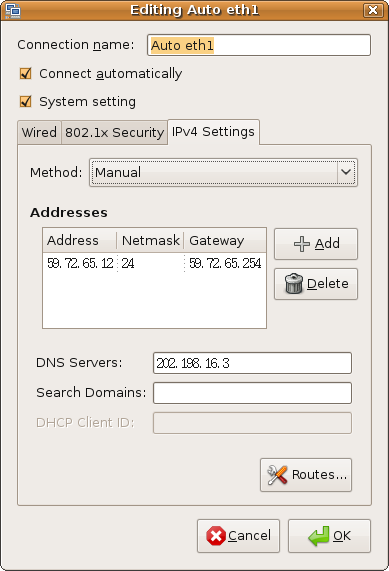This screenshot has height=571, width=389.
Task: Toggle System setting checkbox
Action: click(x=26, y=102)
